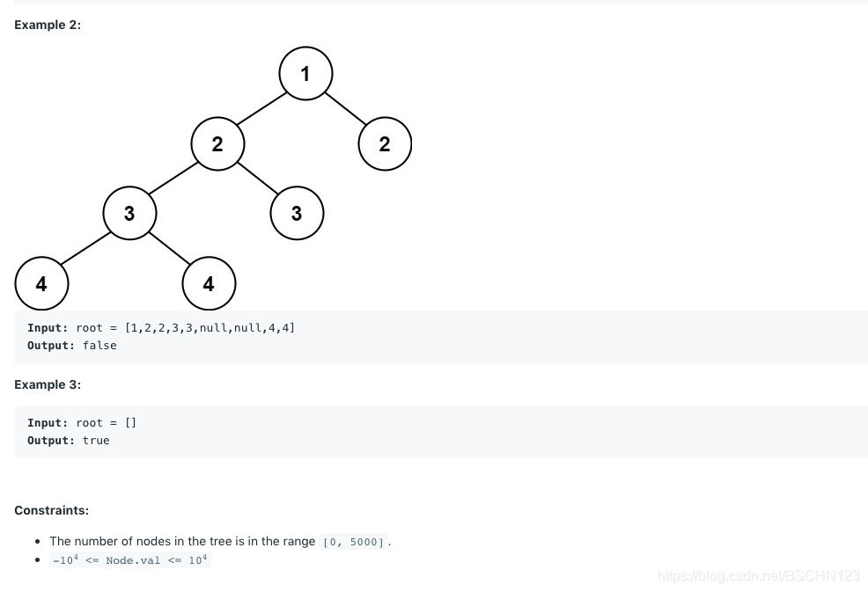Click the Output true text
Image resolution: width=868 pixels, height=592 pixels.
click(69, 441)
